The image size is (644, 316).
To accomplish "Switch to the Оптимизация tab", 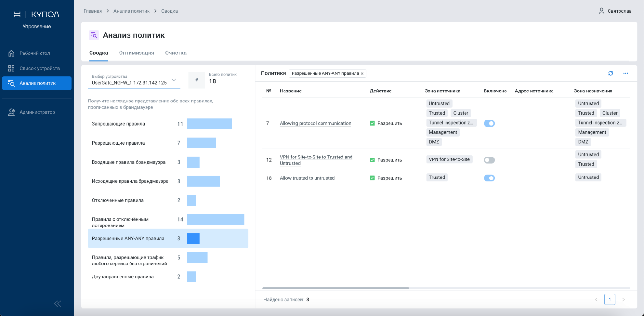I will 136,53.
